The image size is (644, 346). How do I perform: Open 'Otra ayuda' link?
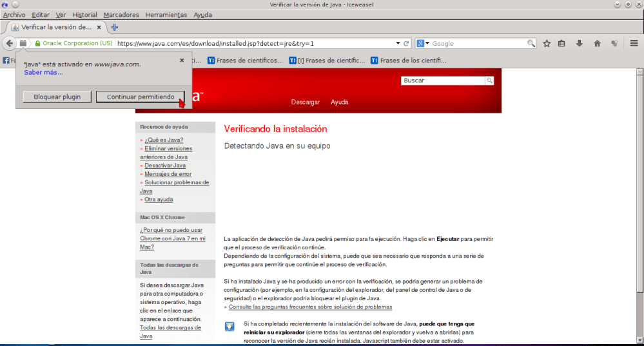(159, 200)
